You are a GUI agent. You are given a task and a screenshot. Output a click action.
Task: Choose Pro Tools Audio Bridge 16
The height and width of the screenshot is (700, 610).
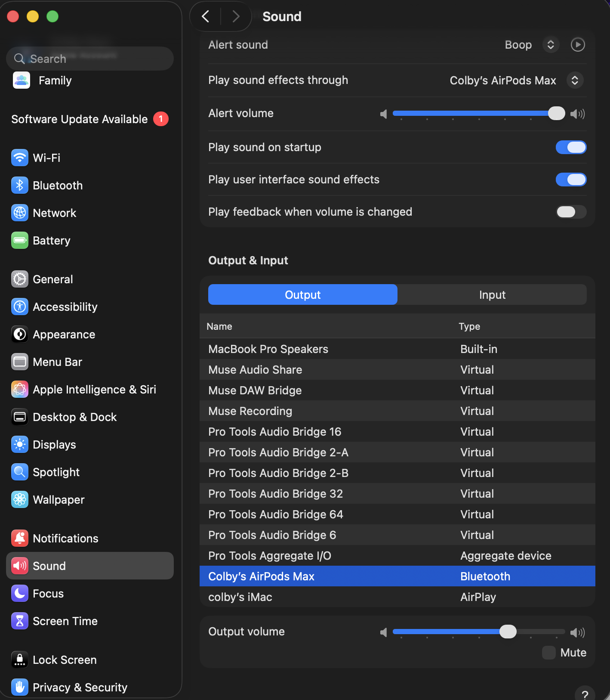(x=397, y=431)
